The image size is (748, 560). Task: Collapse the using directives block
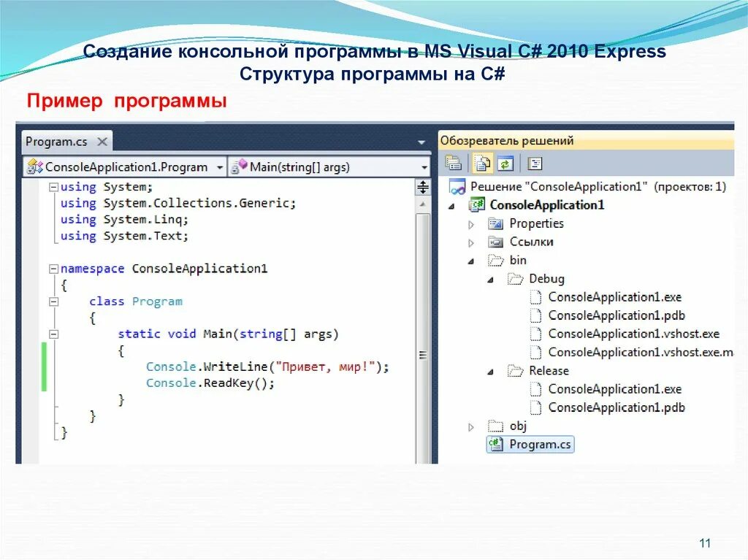tap(54, 187)
